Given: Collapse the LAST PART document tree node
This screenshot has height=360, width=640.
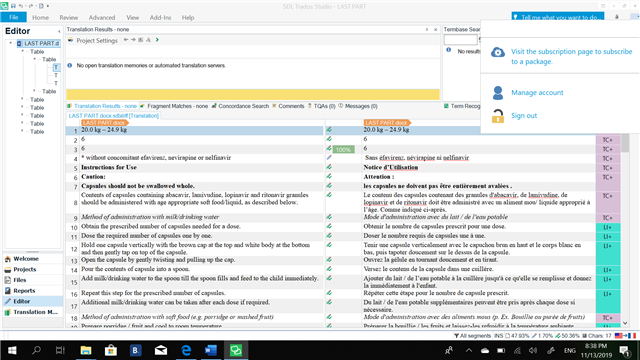Looking at the screenshot, I should 11,43.
